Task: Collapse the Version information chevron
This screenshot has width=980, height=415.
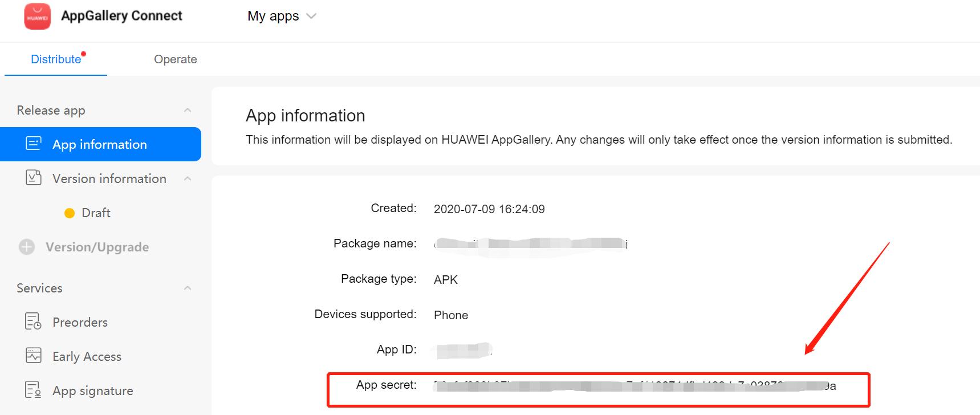Action: point(188,178)
